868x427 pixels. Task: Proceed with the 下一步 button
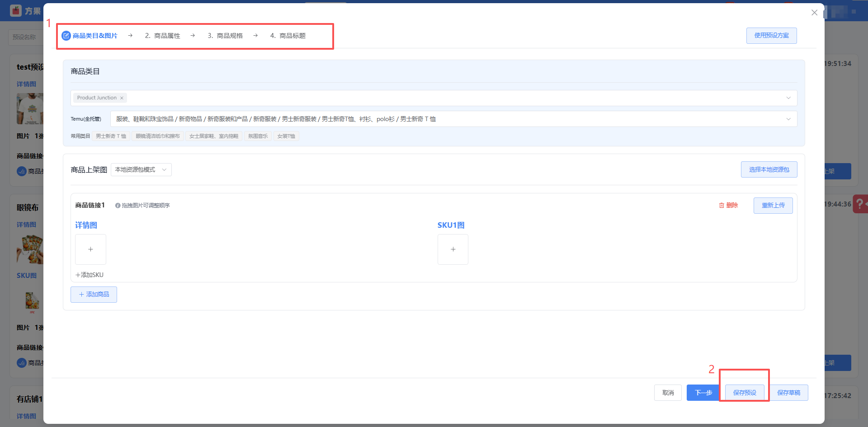(x=703, y=393)
